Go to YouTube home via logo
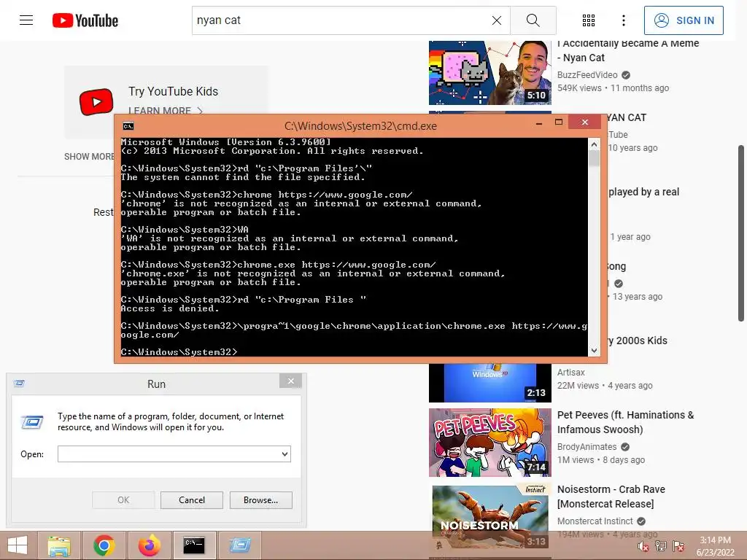The width and height of the screenshot is (747, 560). (x=85, y=20)
